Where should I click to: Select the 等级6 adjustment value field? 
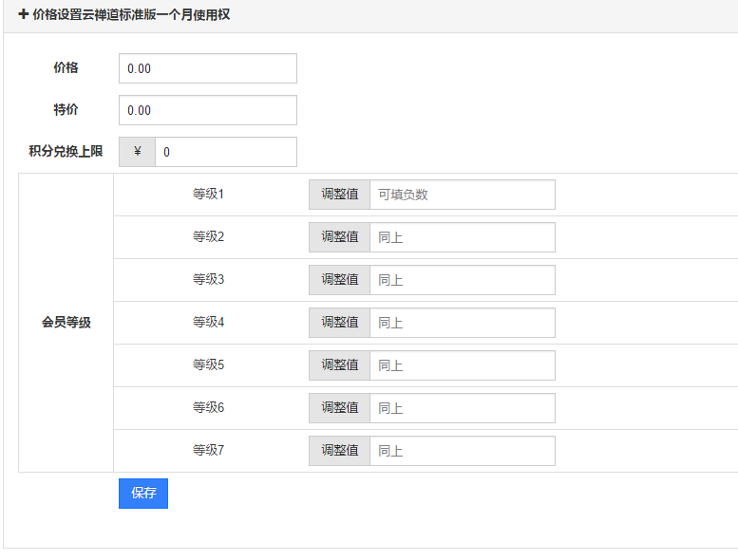point(462,408)
